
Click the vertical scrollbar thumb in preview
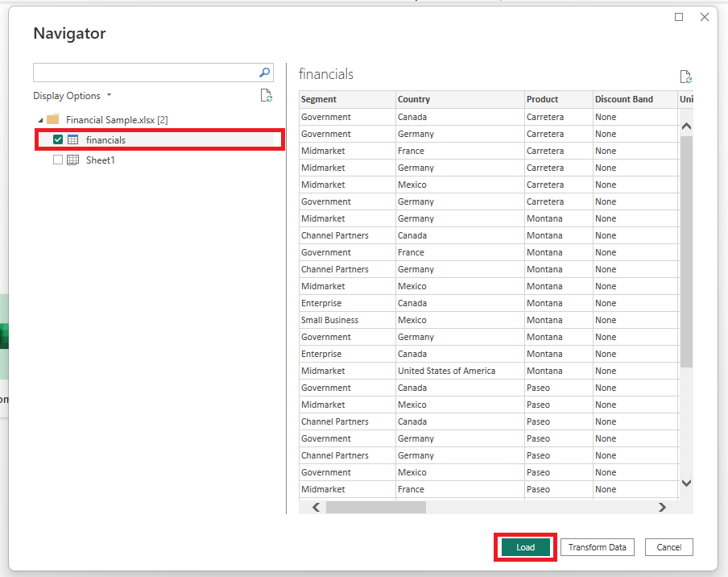coord(686,251)
